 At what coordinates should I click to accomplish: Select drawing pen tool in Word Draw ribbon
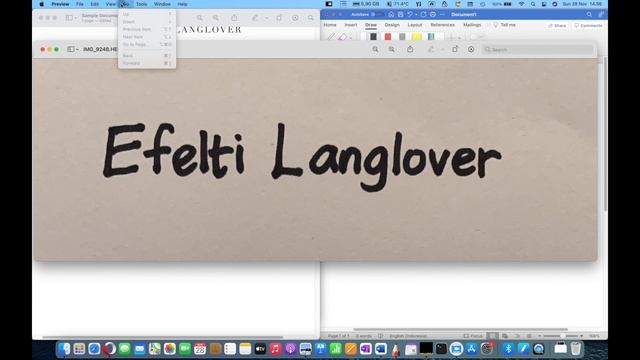click(x=331, y=37)
